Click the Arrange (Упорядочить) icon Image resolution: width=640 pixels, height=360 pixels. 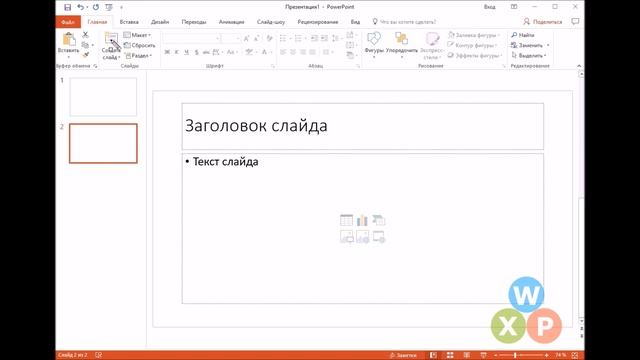pos(402,39)
